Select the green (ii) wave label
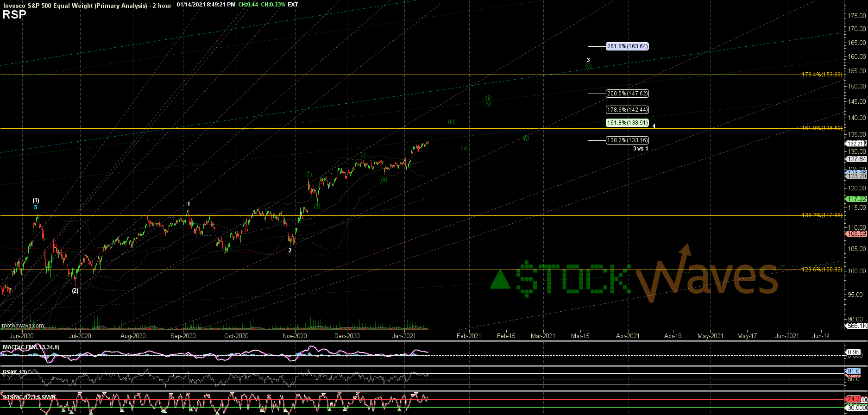Screen dimensions: 868x415 384,180
